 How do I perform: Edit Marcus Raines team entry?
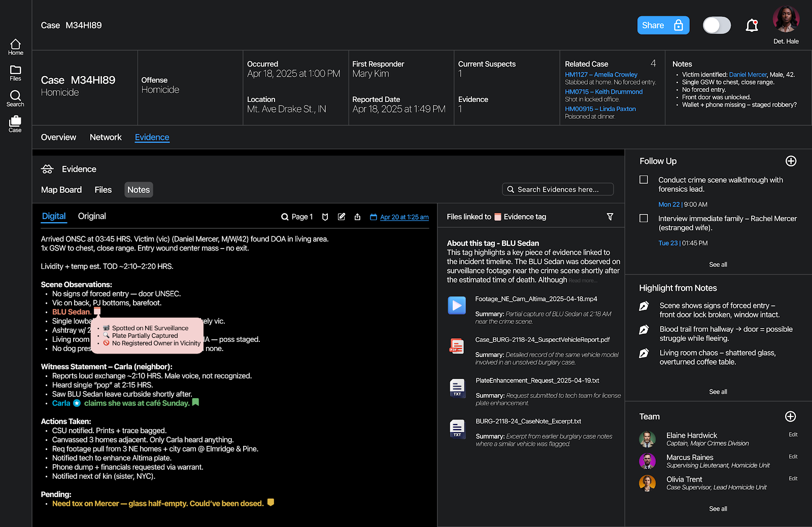point(793,457)
